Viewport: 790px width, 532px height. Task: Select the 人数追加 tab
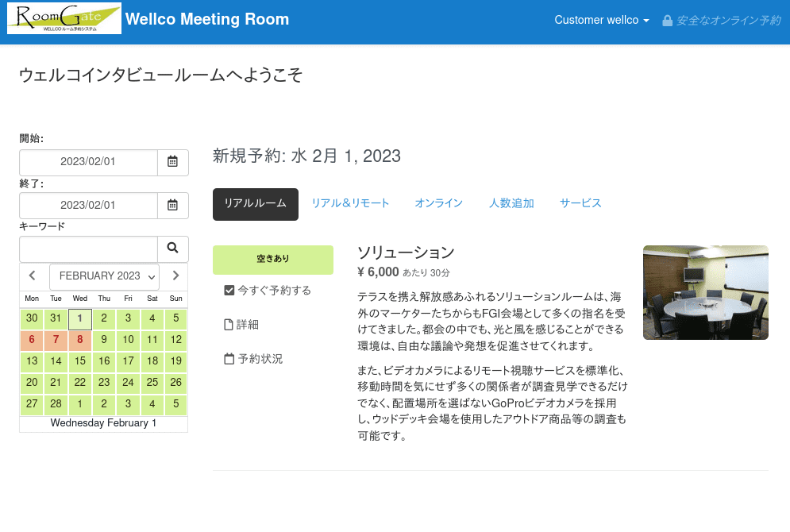[x=511, y=203]
